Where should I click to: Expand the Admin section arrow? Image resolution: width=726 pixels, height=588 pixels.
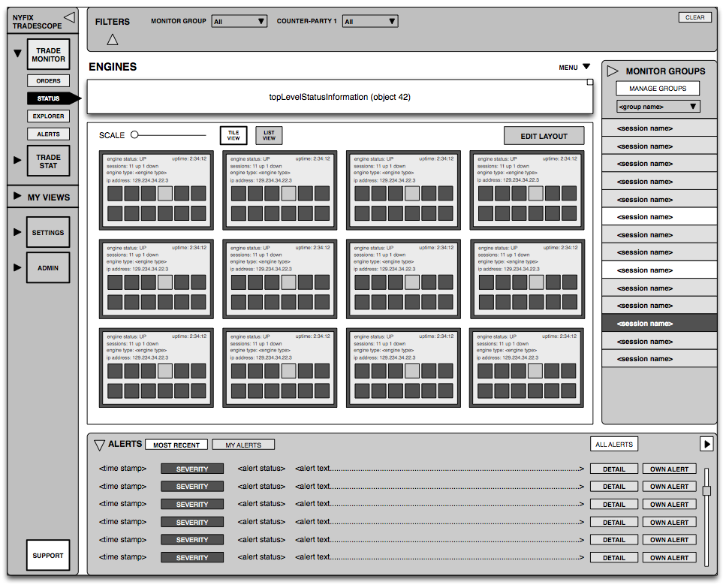(17, 267)
